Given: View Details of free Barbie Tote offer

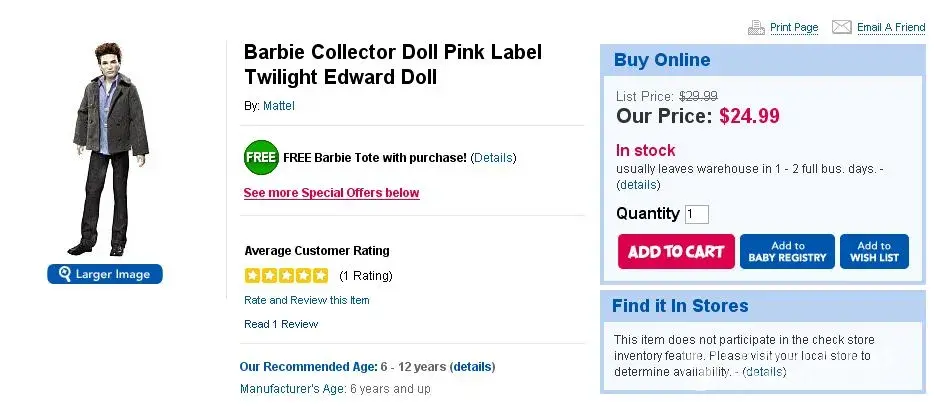Looking at the screenshot, I should [493, 158].
